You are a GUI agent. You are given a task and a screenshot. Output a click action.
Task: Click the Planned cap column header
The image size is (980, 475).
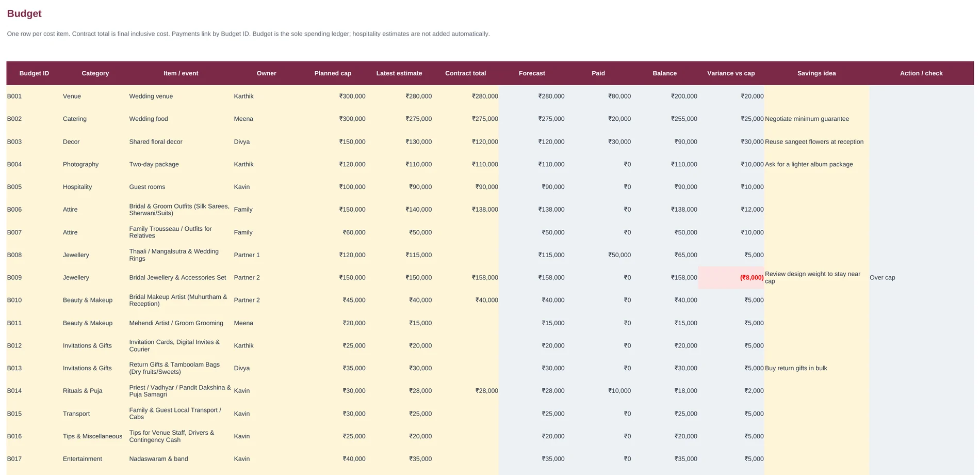tap(333, 73)
